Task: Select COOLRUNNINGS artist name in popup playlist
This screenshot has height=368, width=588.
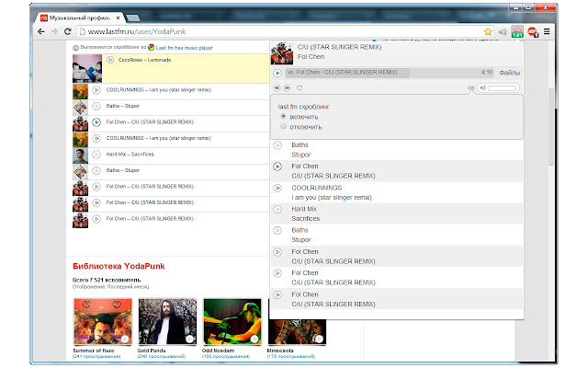Action: pyautogui.click(x=316, y=188)
